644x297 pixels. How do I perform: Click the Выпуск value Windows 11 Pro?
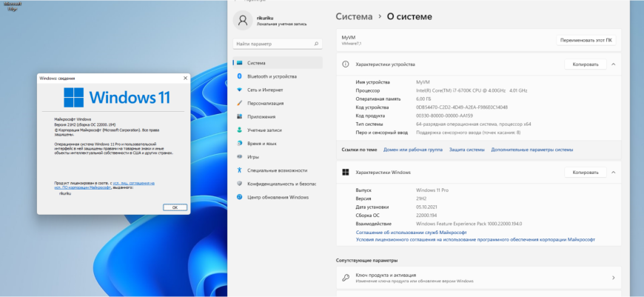point(432,190)
